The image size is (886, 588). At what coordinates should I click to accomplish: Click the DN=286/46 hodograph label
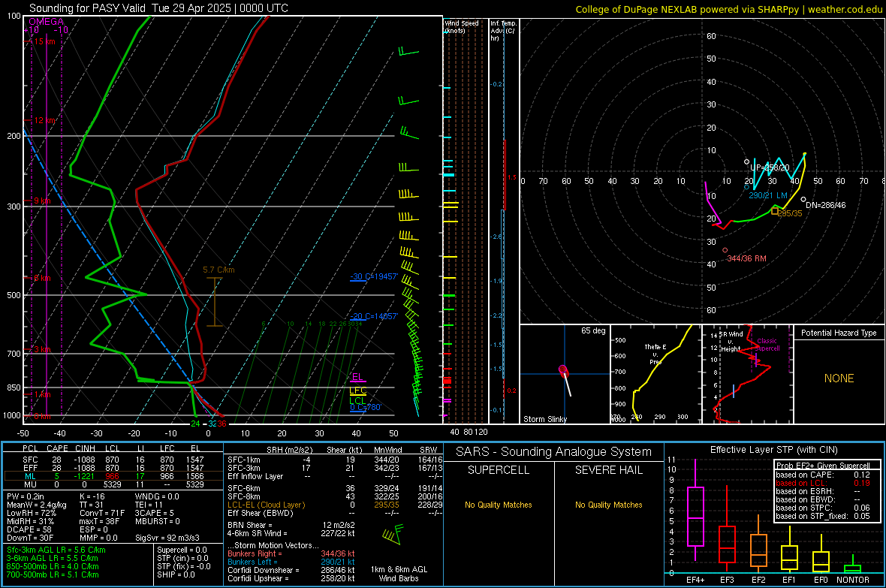[825, 205]
